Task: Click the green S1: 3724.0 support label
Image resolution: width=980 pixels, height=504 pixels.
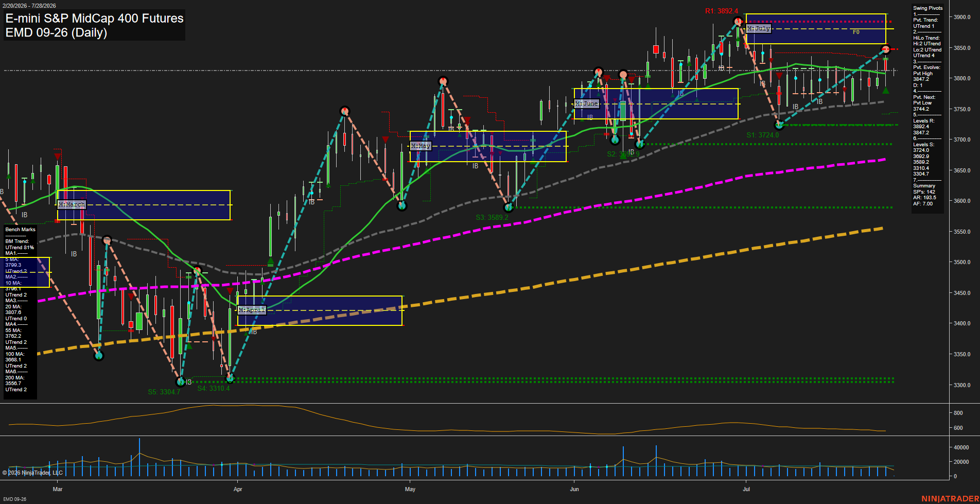Action: click(x=762, y=135)
